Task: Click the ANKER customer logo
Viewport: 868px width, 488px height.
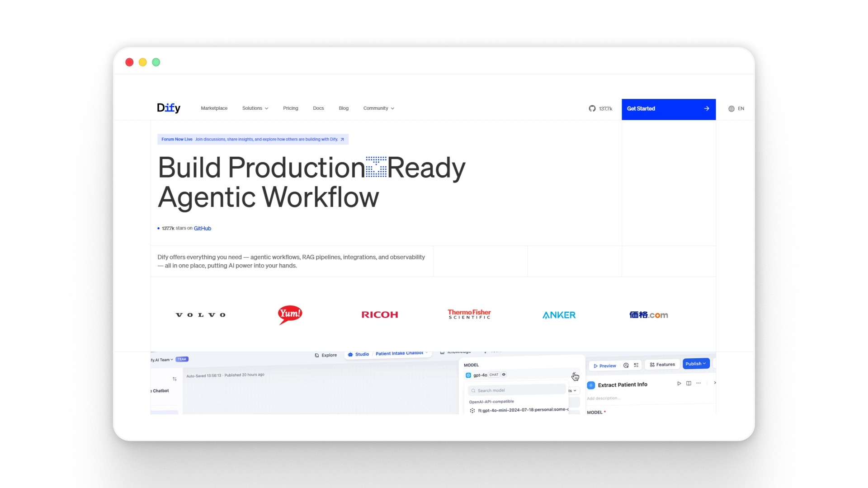Action: point(559,315)
